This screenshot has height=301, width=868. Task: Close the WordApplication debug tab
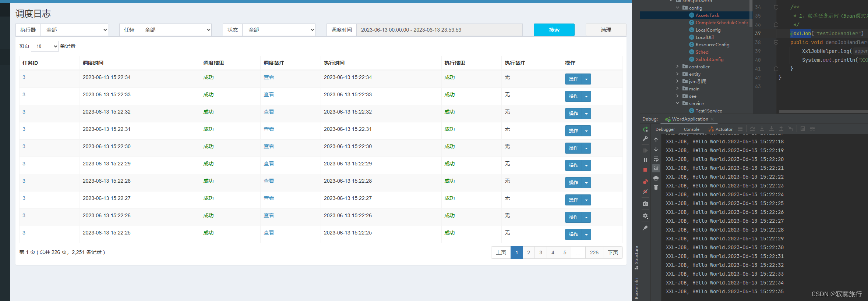712,119
